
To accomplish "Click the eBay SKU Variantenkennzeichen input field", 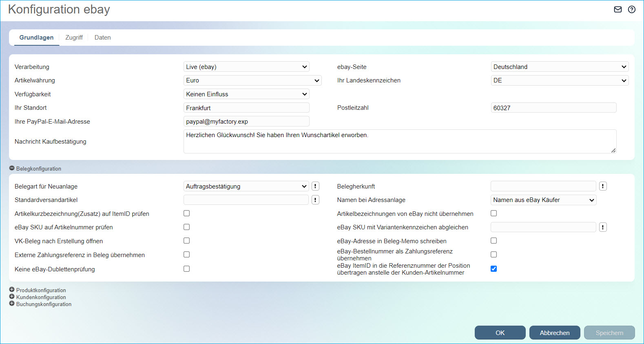I will pyautogui.click(x=543, y=227).
